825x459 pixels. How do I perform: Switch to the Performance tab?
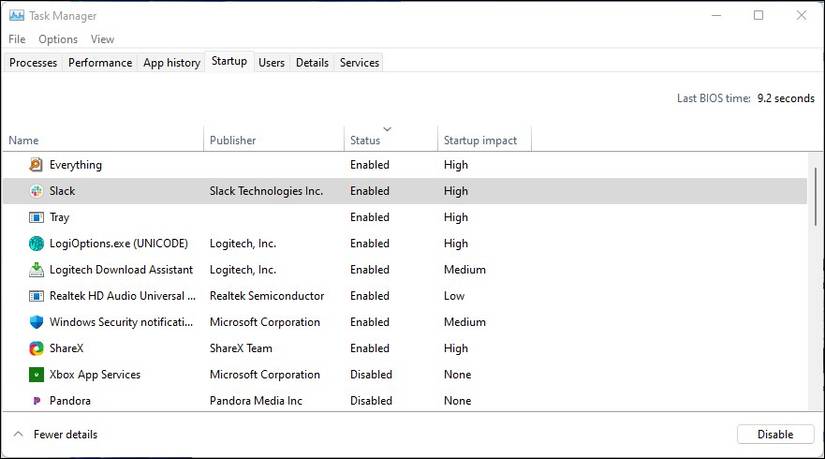click(100, 63)
